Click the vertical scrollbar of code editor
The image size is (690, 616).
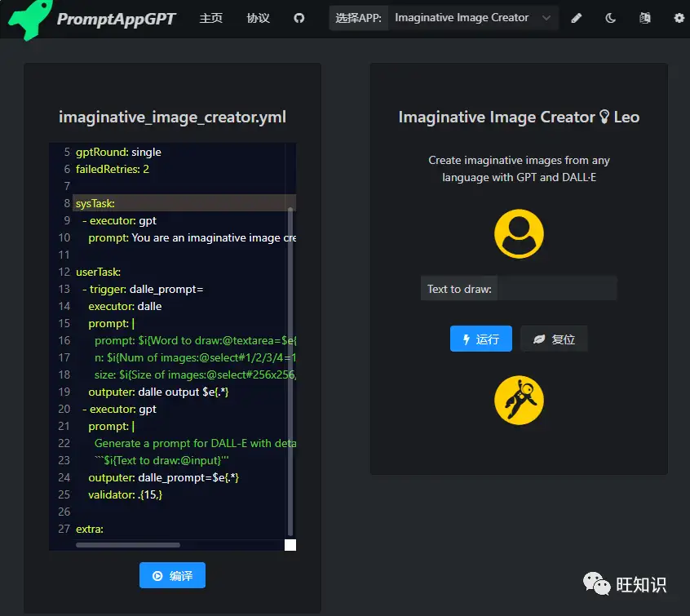click(x=290, y=370)
